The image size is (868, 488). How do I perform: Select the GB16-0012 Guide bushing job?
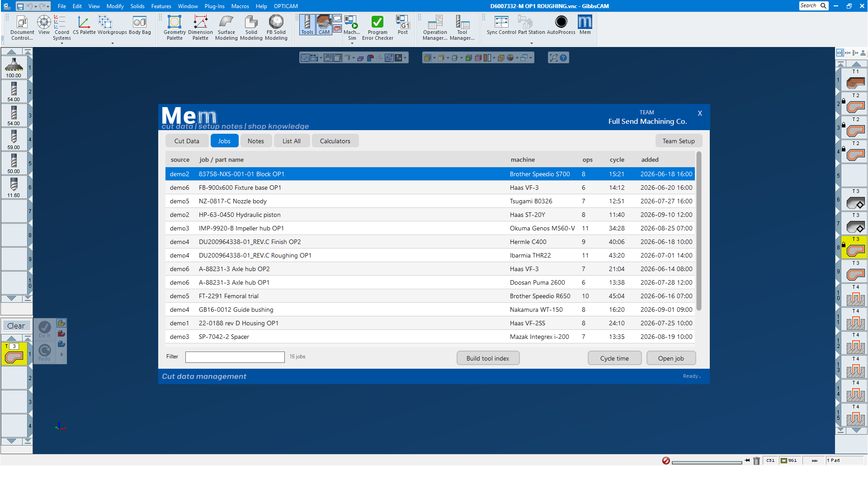tap(430, 310)
